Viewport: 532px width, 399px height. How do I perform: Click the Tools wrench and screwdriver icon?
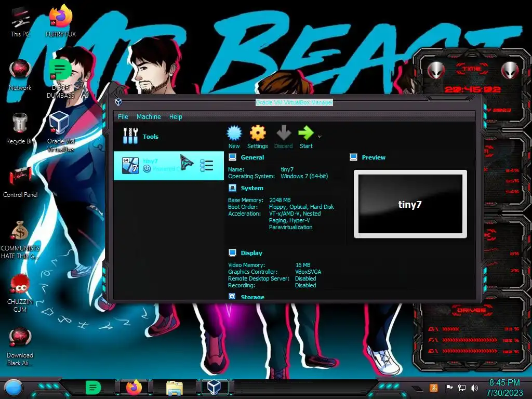coord(130,136)
